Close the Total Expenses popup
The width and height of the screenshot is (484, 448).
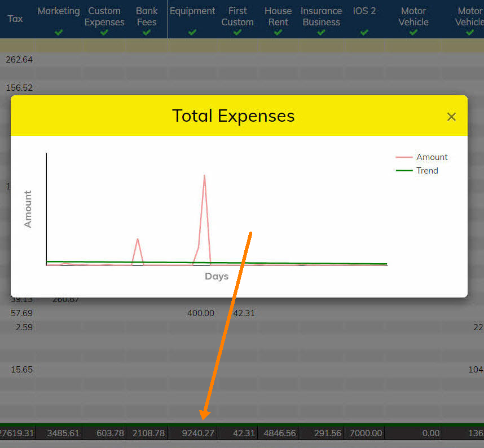point(451,117)
